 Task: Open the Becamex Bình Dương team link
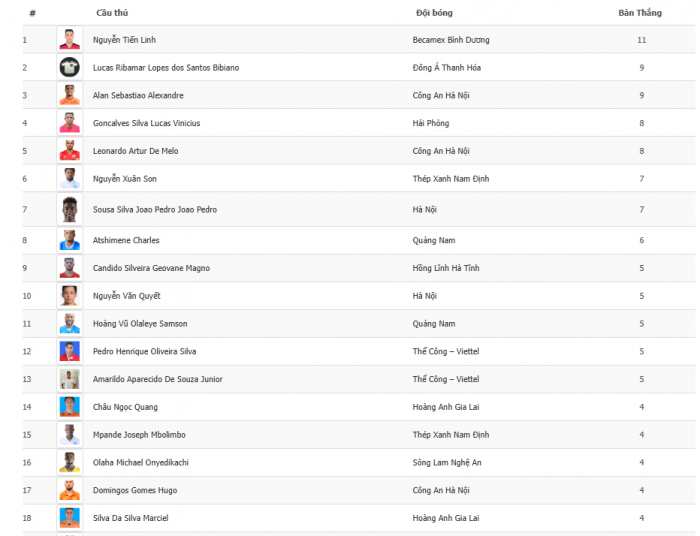click(451, 40)
